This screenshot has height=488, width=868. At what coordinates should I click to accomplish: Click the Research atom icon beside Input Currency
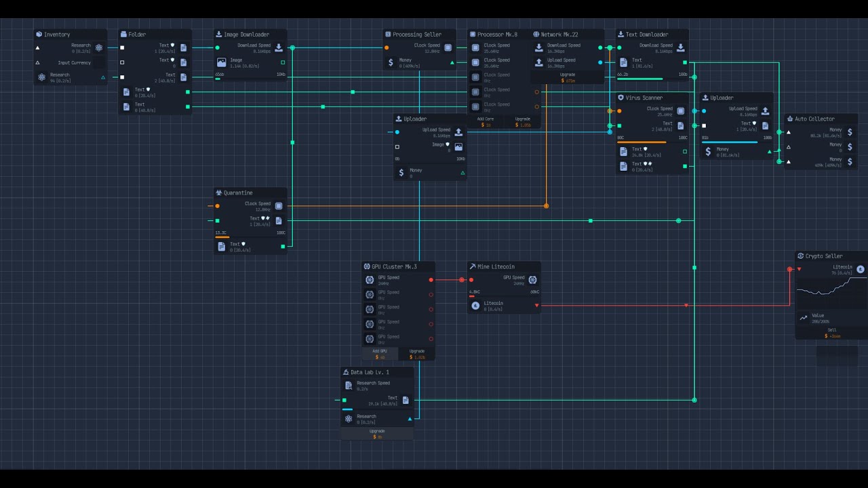[x=99, y=47]
